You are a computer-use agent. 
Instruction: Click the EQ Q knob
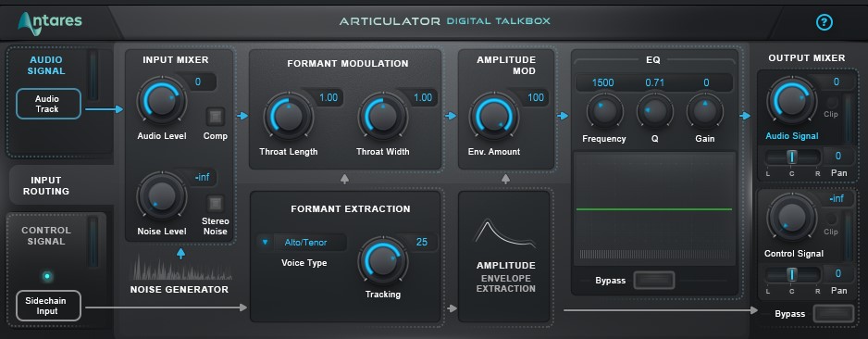coord(655,111)
